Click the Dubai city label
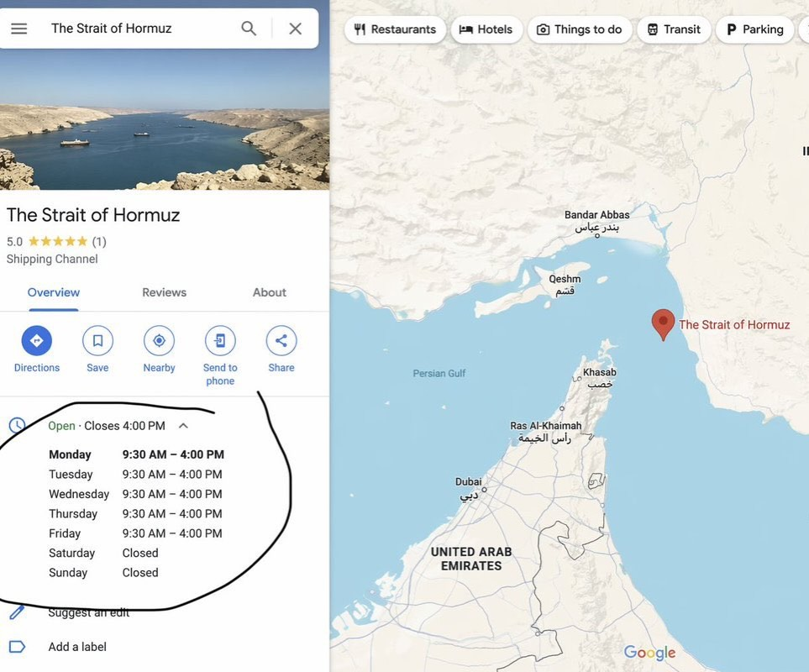This screenshot has width=809, height=672. pos(469,488)
